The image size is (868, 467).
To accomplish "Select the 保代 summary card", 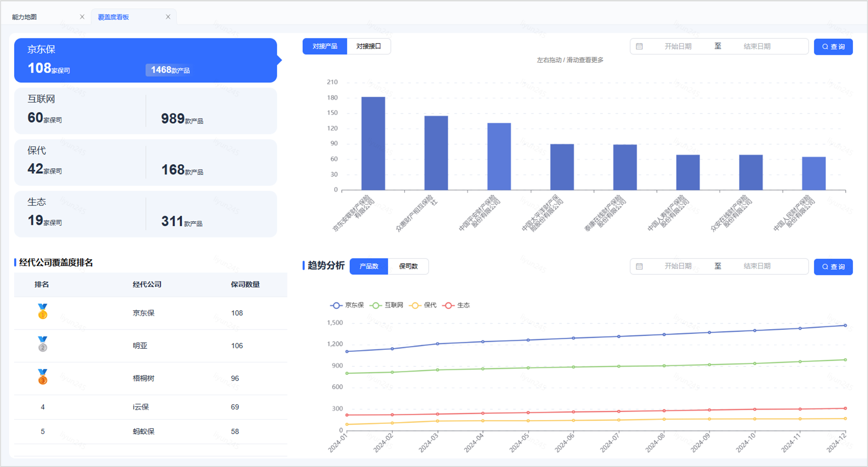I will point(146,162).
